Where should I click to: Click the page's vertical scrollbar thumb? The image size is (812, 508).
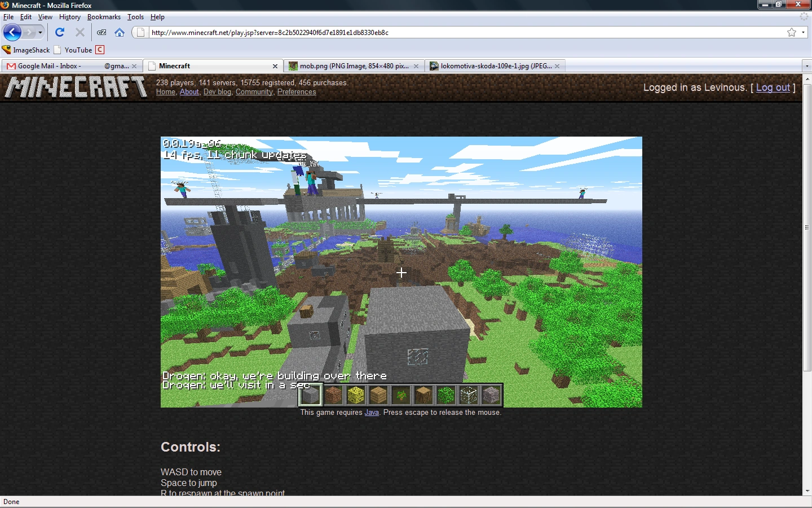(x=807, y=227)
